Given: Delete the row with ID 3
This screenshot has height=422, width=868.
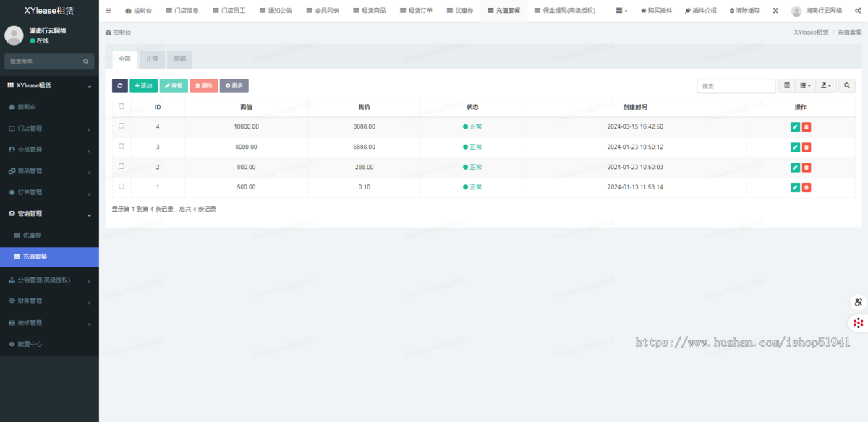Looking at the screenshot, I should coord(807,147).
